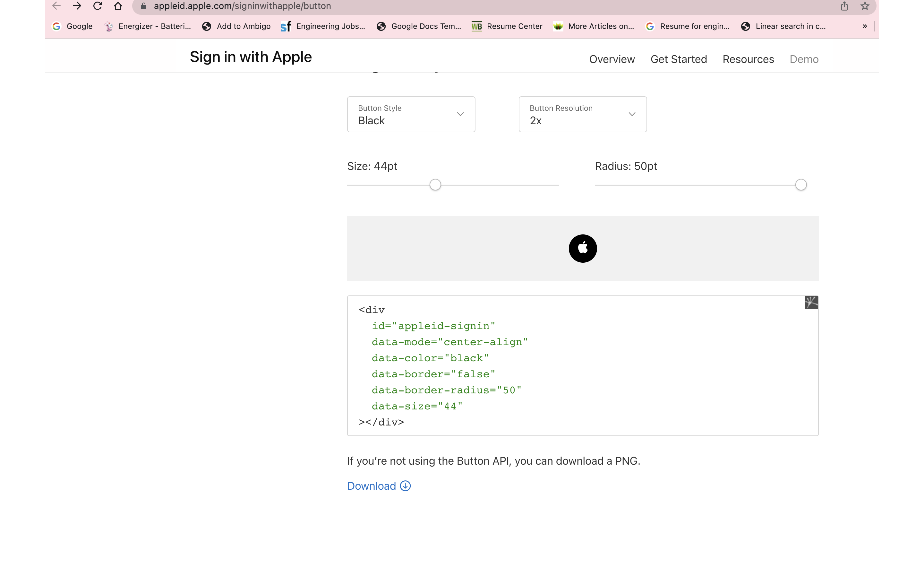Screen dimensions: 924x578
Task: Click the data-border="false" code line
Action: click(433, 374)
